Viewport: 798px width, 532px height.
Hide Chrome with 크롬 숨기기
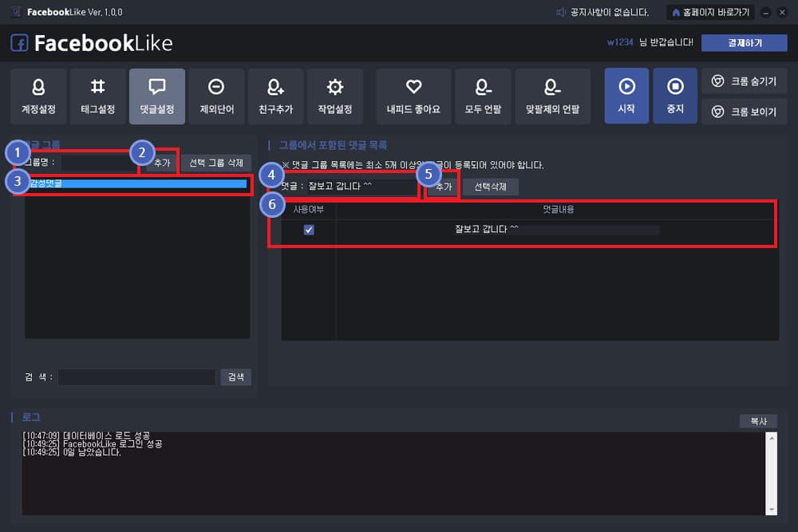744,81
